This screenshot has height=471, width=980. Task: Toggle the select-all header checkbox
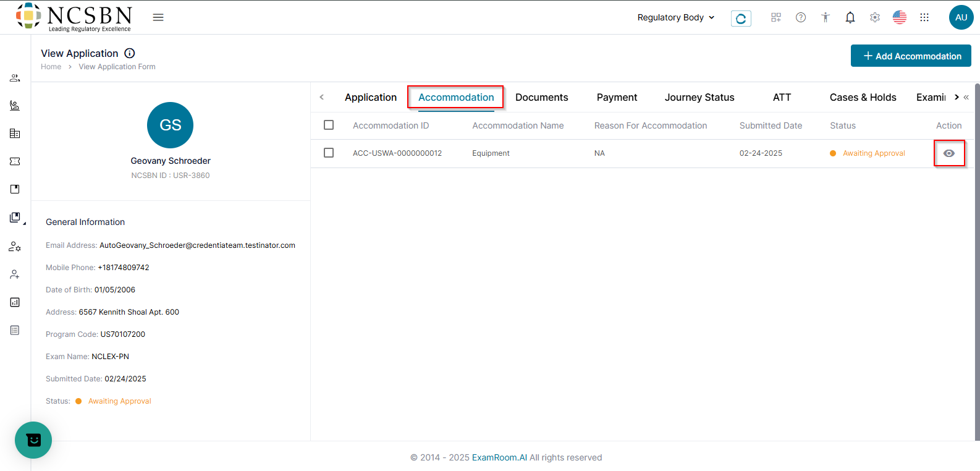pos(329,125)
